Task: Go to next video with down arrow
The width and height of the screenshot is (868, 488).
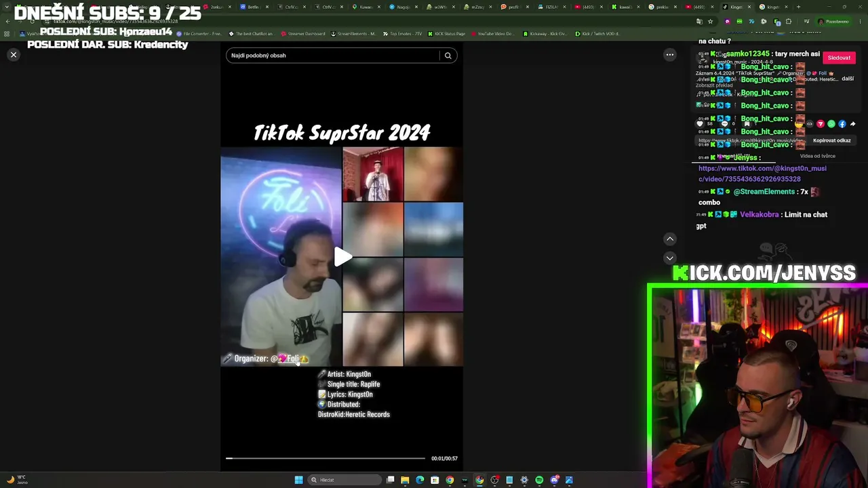Action: click(x=669, y=258)
